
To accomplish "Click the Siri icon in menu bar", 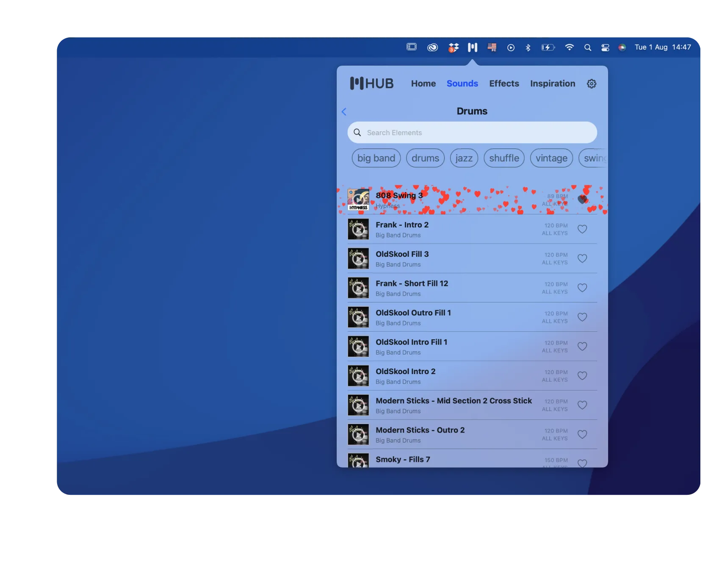I will 622,47.
